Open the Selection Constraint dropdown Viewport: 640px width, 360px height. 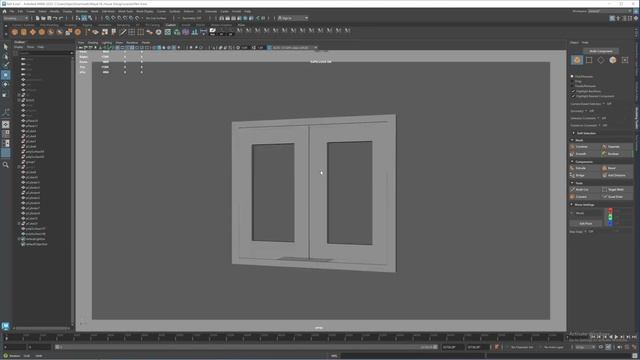[602, 118]
